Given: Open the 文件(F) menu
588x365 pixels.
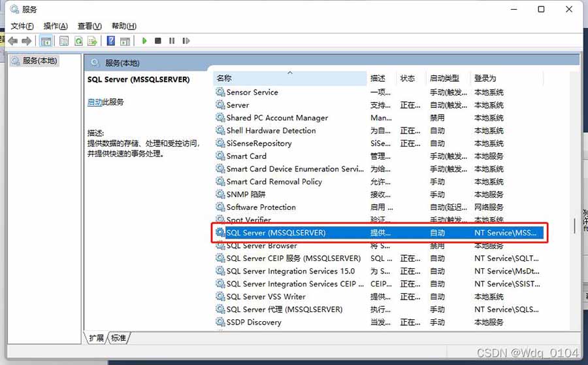Looking at the screenshot, I should coord(22,26).
